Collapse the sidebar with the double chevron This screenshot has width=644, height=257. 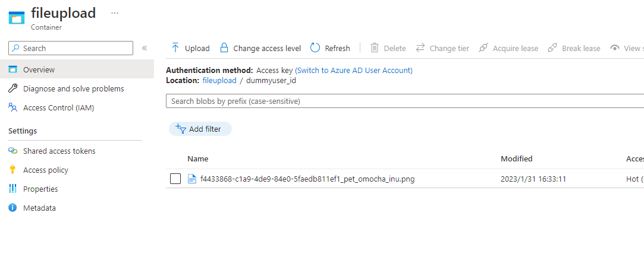coord(144,48)
